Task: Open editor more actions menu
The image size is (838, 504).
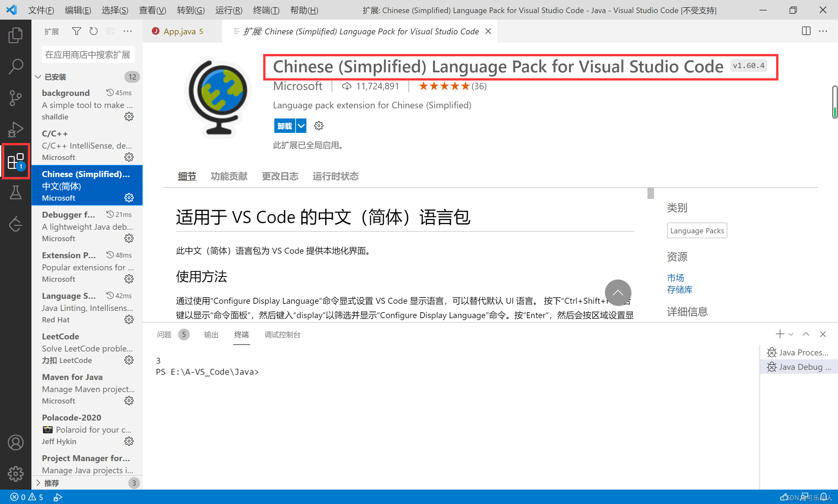Action: pyautogui.click(x=823, y=31)
